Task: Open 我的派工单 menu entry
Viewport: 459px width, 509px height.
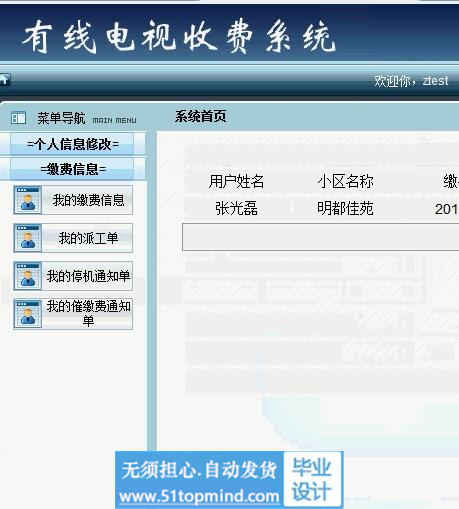Action: pyautogui.click(x=88, y=238)
